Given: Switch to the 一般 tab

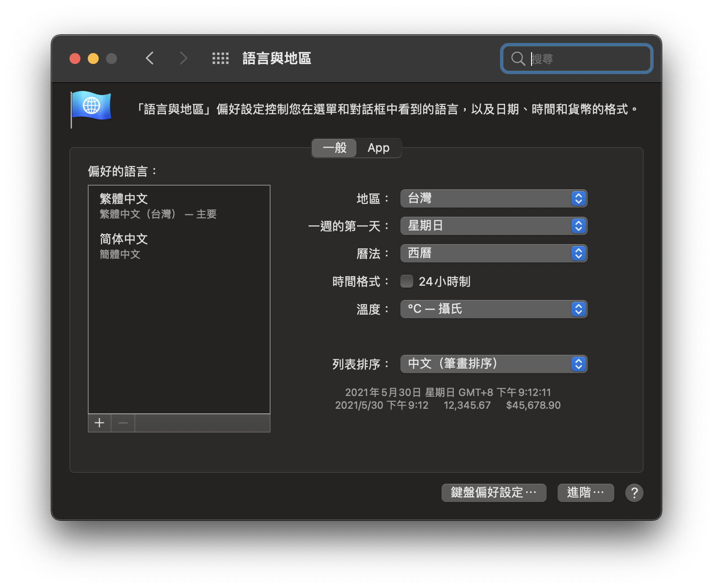Looking at the screenshot, I should [x=334, y=148].
